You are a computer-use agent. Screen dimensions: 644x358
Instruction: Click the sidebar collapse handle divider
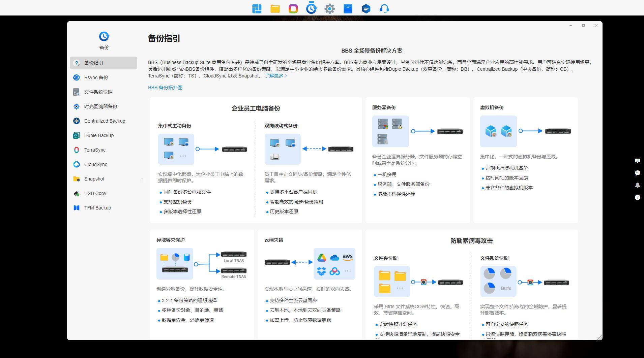tap(142, 181)
